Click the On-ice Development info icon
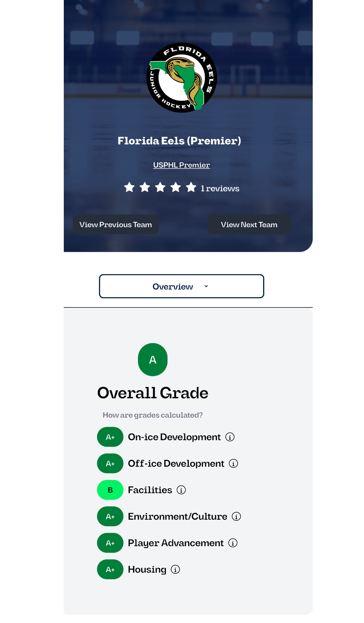Viewport: 364px width, 623px height. click(230, 437)
